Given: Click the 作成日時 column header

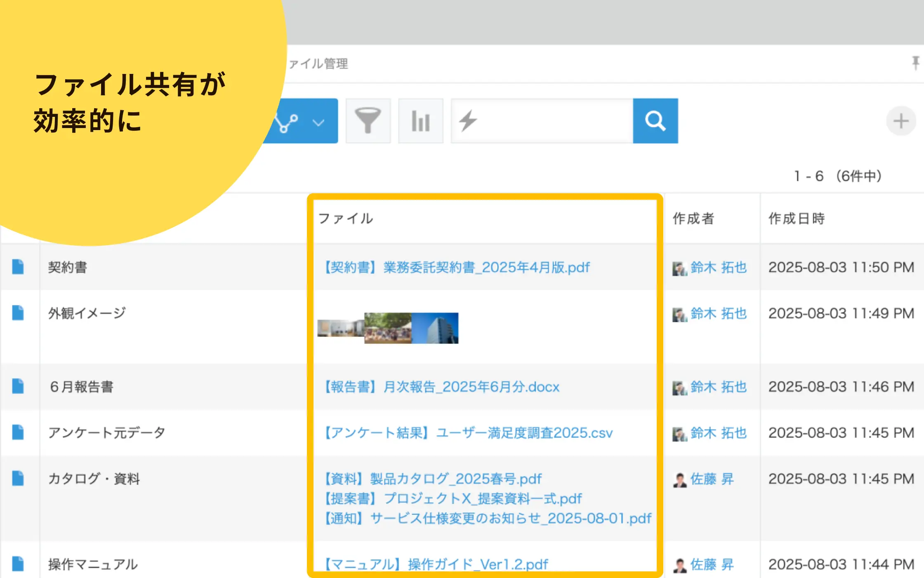Looking at the screenshot, I should click(x=796, y=218).
